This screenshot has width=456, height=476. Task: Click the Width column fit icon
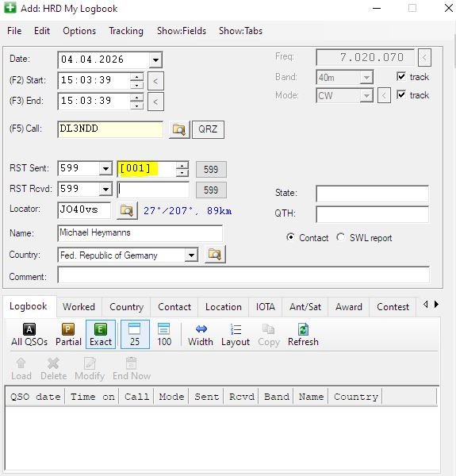point(200,335)
